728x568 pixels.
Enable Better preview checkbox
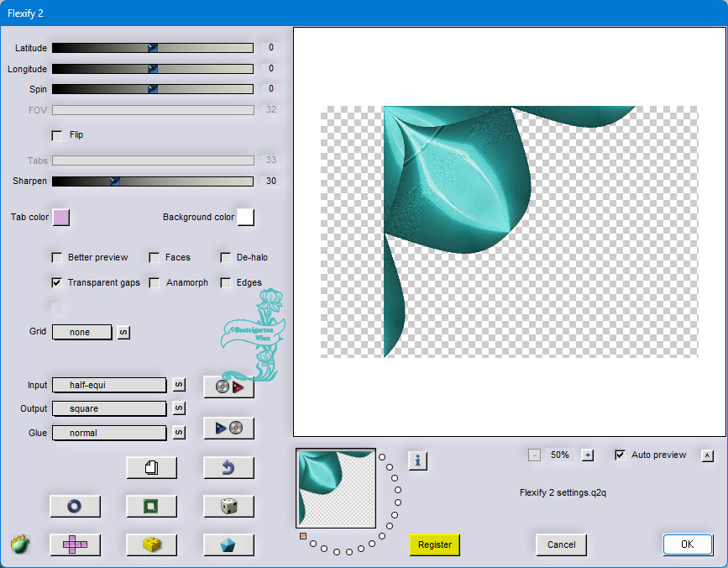click(56, 258)
